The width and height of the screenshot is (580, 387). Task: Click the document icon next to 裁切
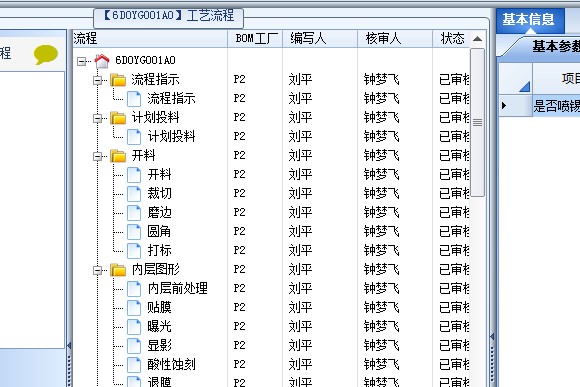(x=134, y=194)
